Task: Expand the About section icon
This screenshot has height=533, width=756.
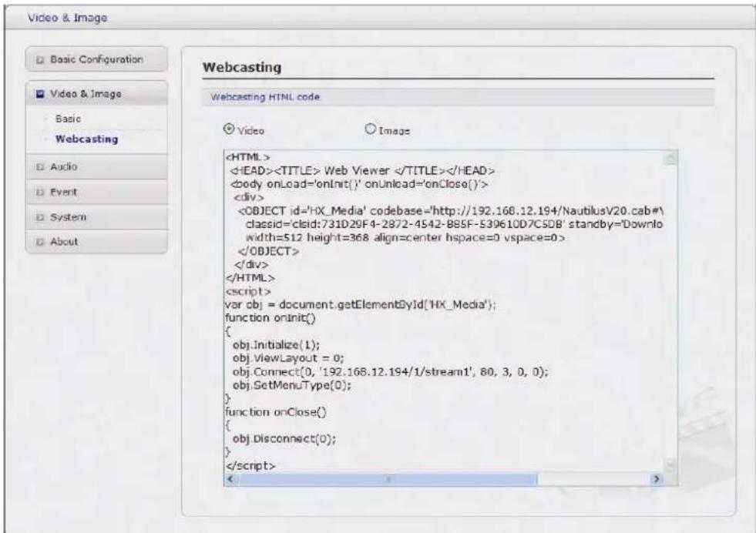Action: coord(41,242)
